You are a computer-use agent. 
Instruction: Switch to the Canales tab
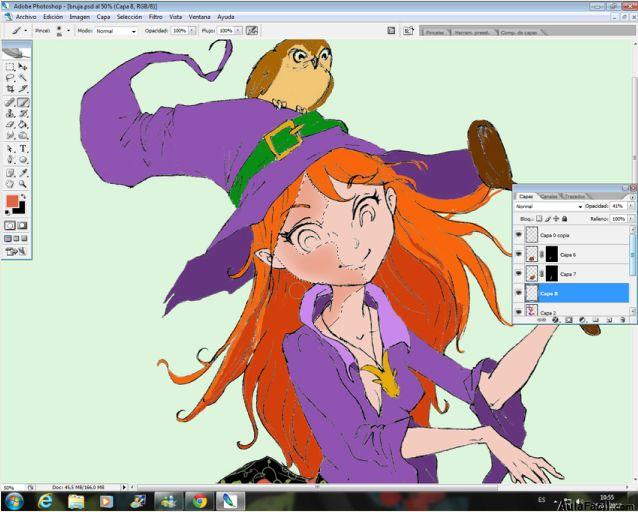pyautogui.click(x=549, y=197)
